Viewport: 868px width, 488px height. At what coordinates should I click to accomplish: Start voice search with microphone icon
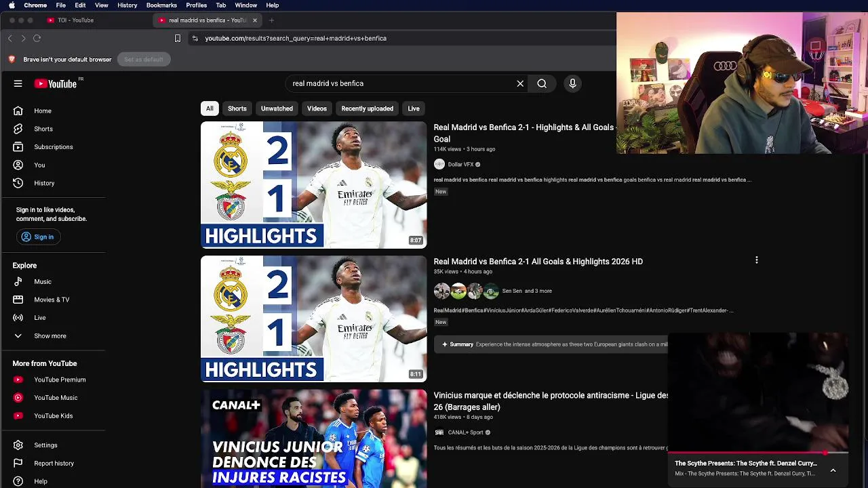(572, 83)
